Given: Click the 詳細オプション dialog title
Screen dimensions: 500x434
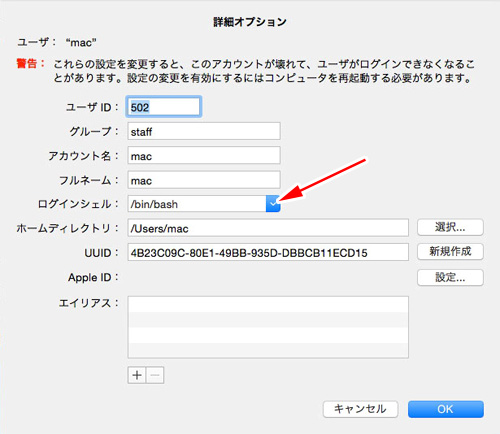Looking at the screenshot, I should pyautogui.click(x=250, y=22).
